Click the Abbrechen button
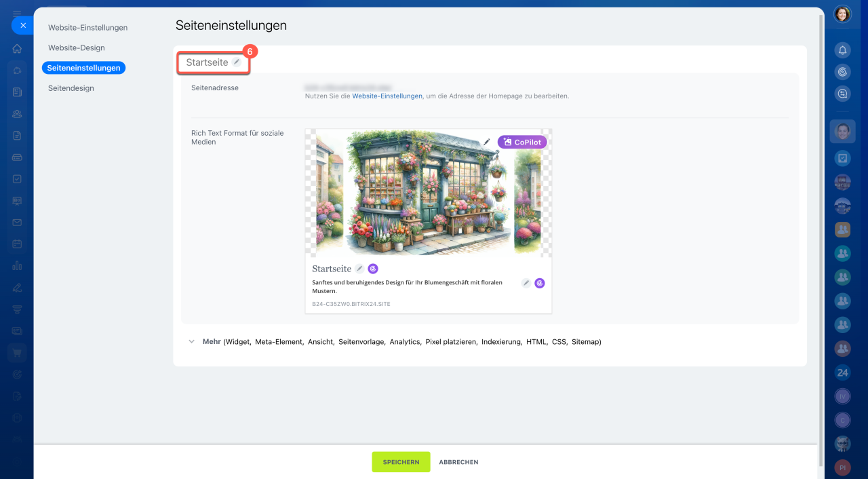The width and height of the screenshot is (868, 479). coord(458,462)
